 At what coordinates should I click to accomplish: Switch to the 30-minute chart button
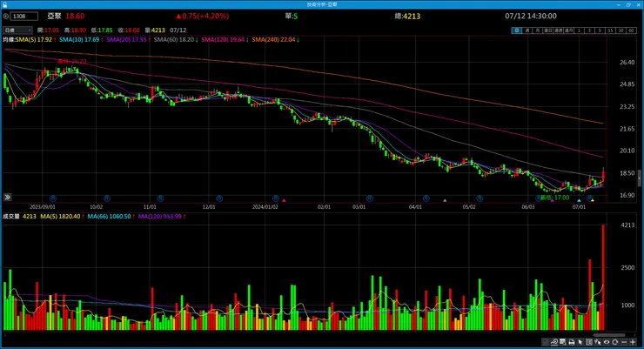click(621, 30)
